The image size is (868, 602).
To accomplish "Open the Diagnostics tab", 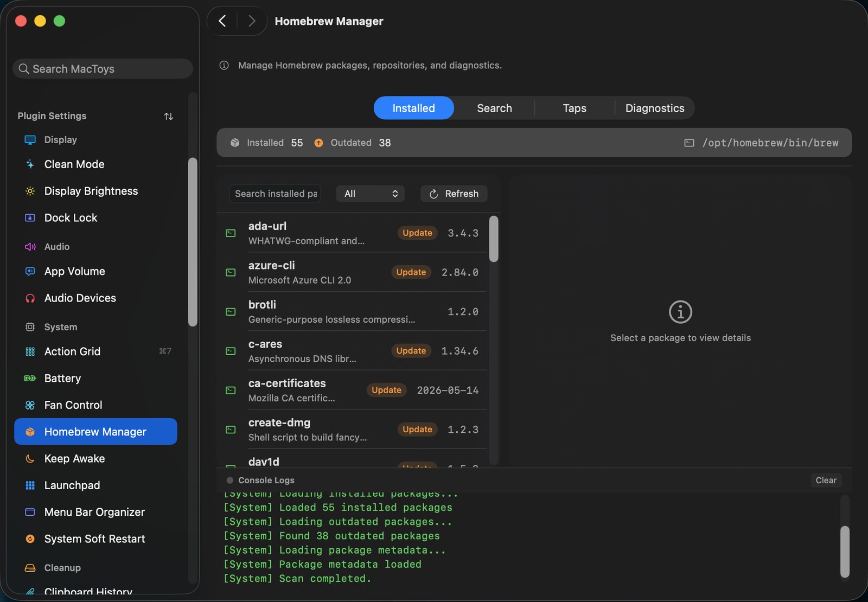I will click(655, 108).
